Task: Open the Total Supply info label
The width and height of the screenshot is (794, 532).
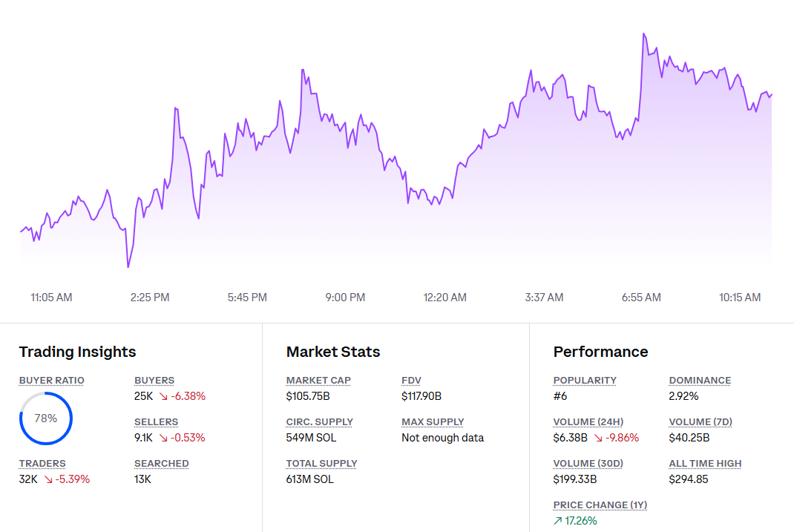Action: pyautogui.click(x=321, y=463)
